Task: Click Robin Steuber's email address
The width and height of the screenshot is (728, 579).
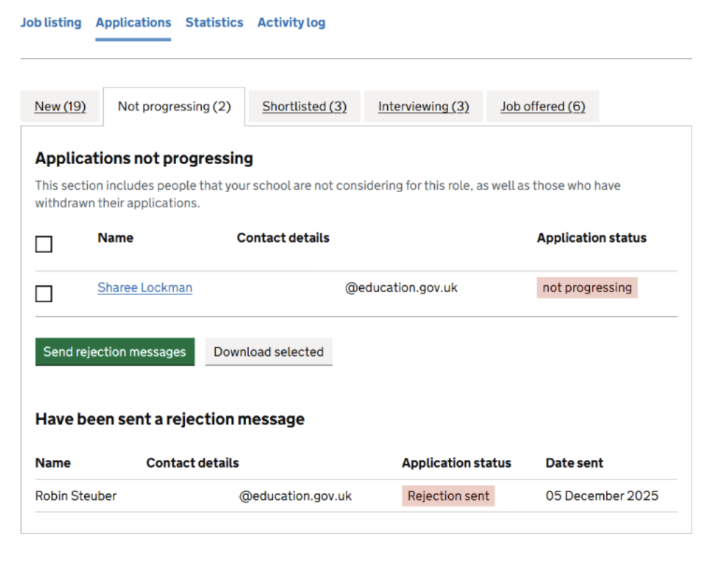Action: point(295,496)
